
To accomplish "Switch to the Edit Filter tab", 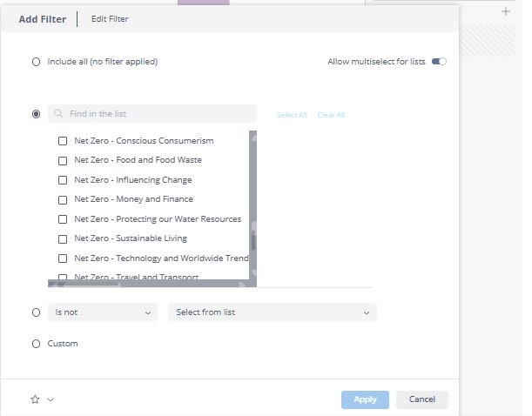I will pos(110,19).
